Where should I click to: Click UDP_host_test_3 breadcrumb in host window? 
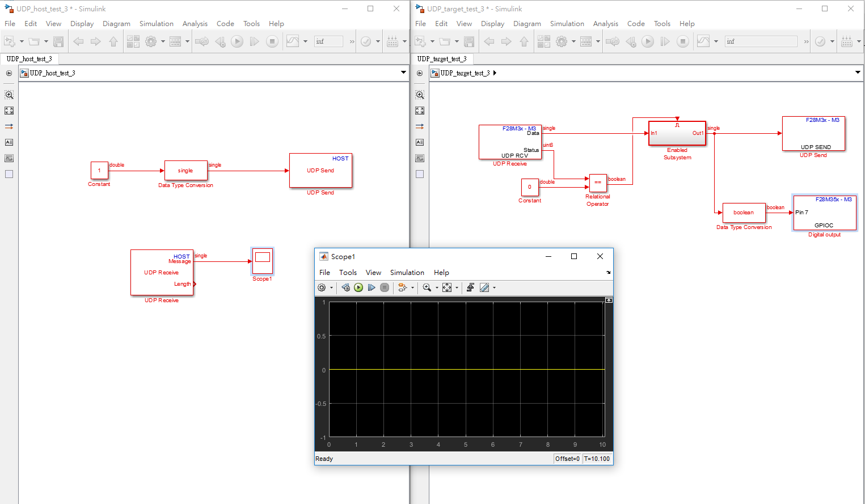52,73
